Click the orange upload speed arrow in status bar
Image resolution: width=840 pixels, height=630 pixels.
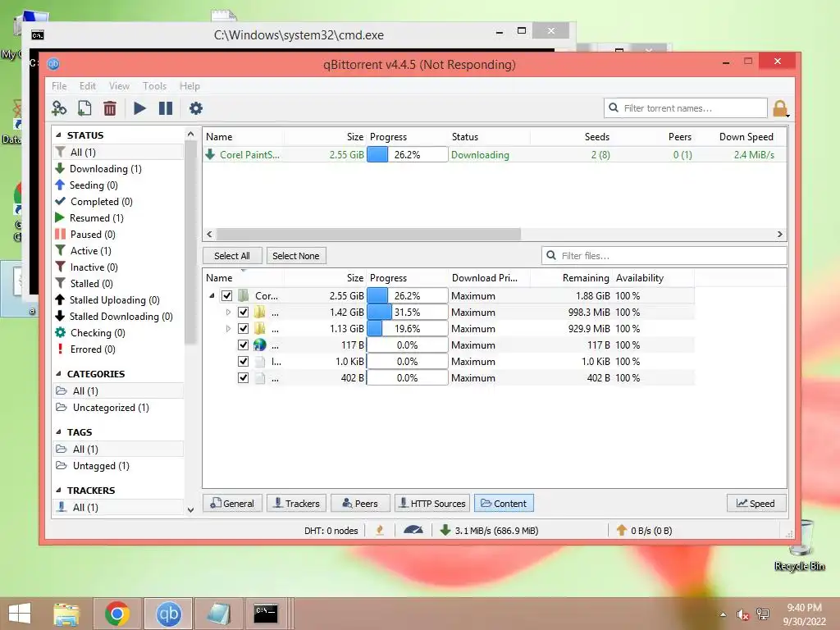622,531
